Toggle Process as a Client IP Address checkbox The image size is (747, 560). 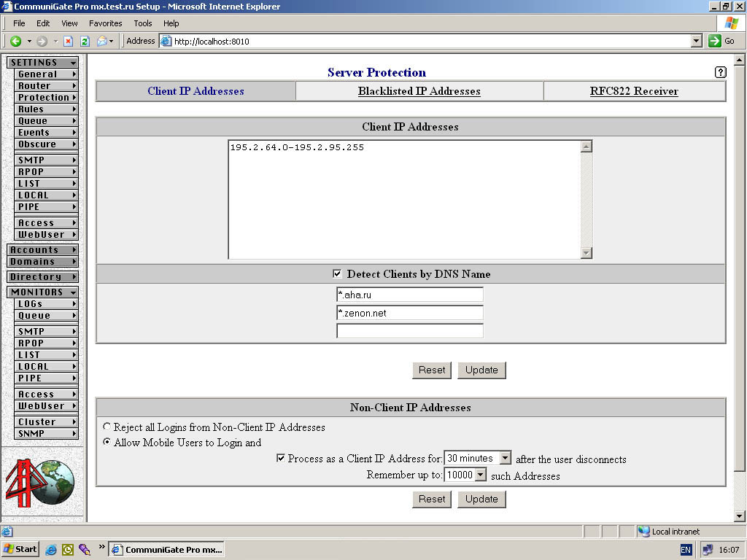pos(281,458)
